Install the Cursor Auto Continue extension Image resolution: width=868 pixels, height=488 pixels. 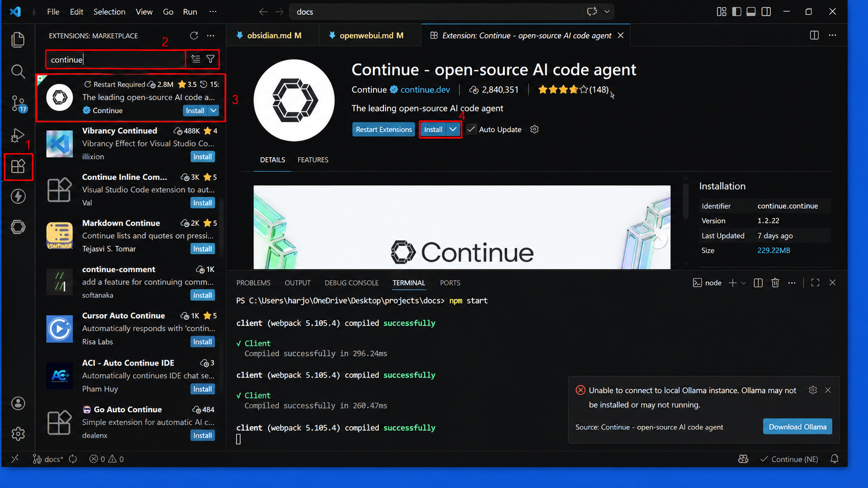pyautogui.click(x=202, y=342)
